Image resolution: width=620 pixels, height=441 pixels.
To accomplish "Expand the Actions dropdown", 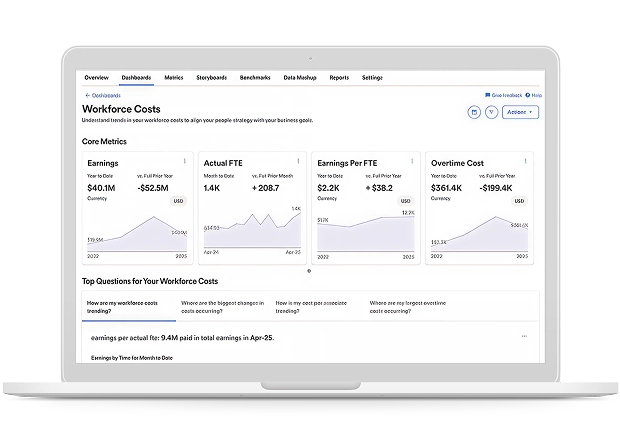I will coord(520,112).
